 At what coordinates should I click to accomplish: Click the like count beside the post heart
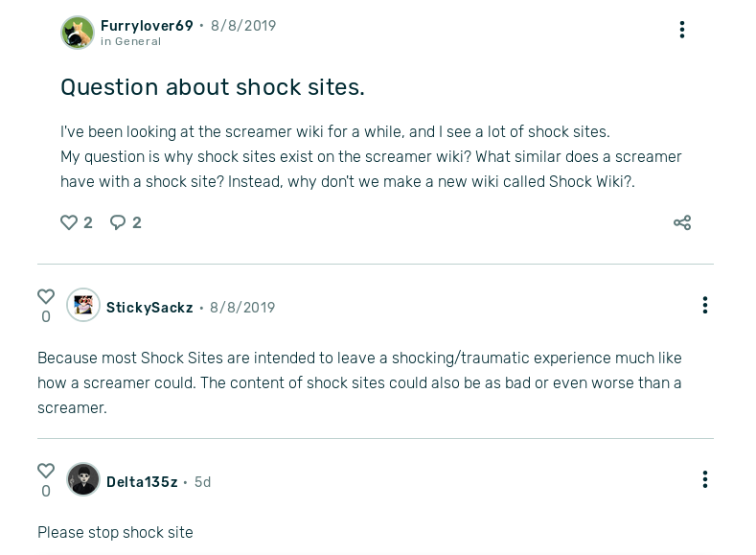88,222
